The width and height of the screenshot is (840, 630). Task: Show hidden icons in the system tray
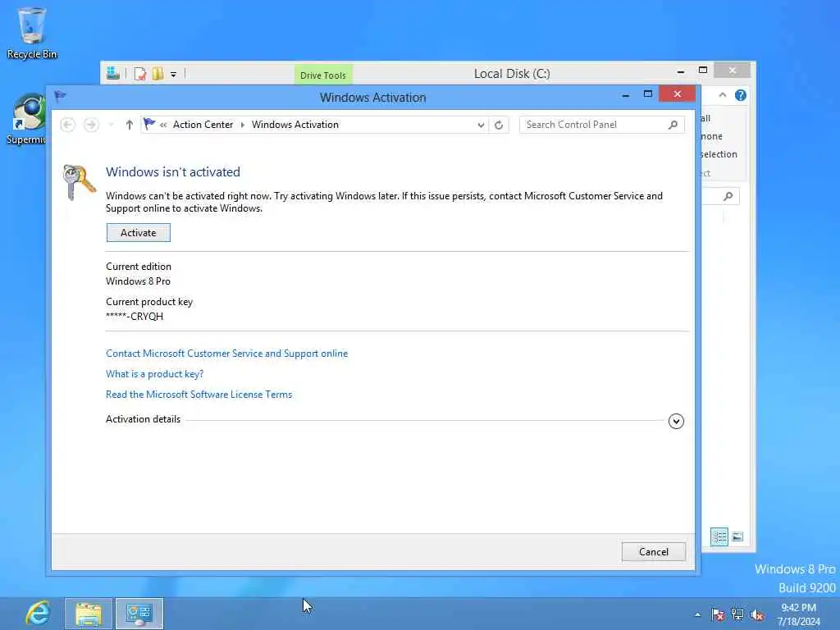pyautogui.click(x=697, y=614)
